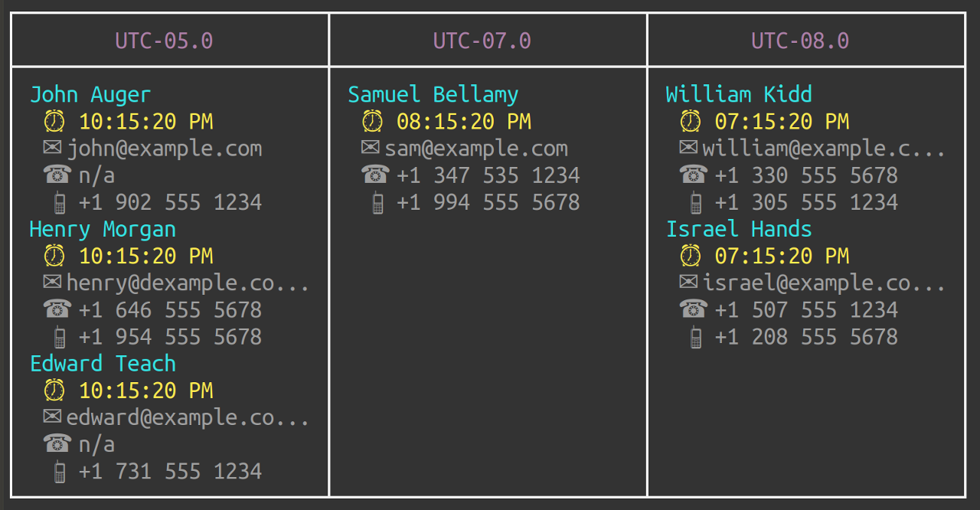
Task: Click the Israel Hands contact name
Action: pyautogui.click(x=739, y=229)
